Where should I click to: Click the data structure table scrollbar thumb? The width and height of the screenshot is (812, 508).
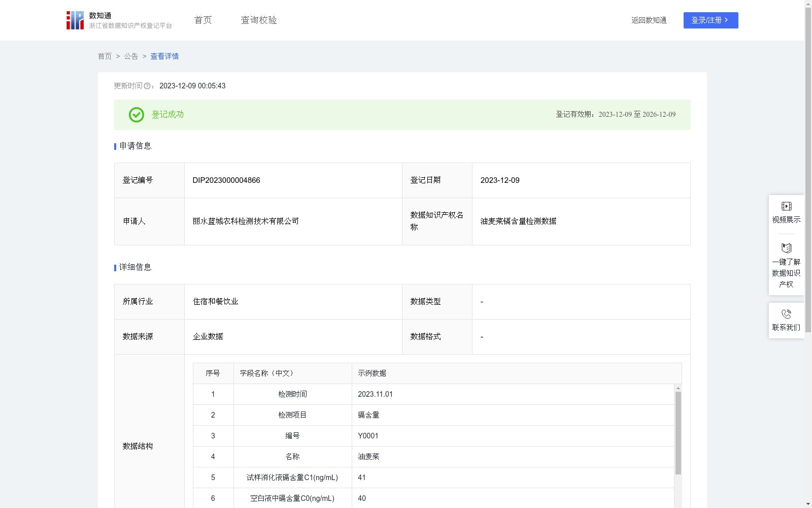678,433
